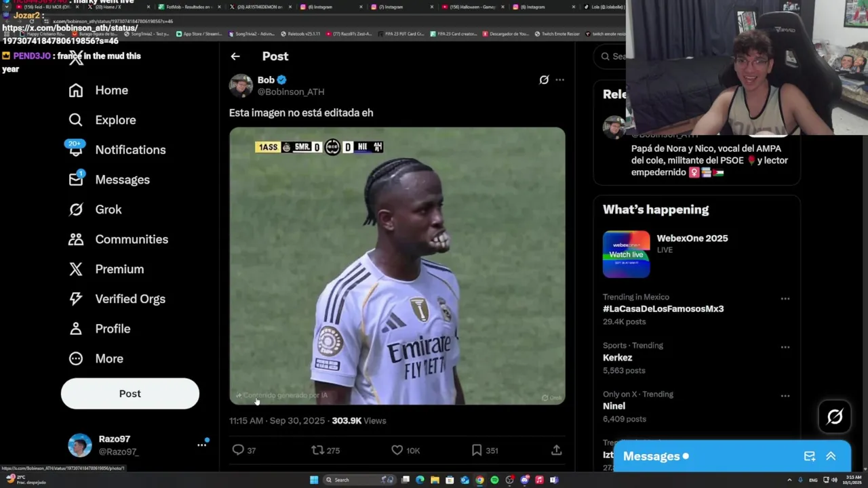The width and height of the screenshot is (868, 488).
Task: Open trend #LaCasaDeLosFamososMx3
Action: [663, 308]
